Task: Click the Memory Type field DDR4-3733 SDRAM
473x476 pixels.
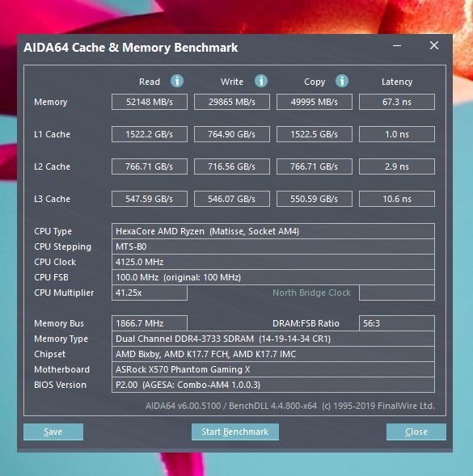Action: click(x=273, y=339)
